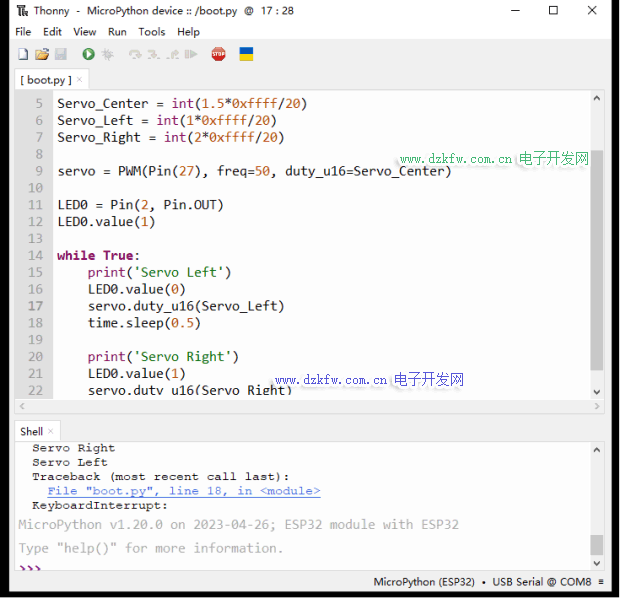
Task: Click the Debug script bug icon
Action: coord(107,54)
